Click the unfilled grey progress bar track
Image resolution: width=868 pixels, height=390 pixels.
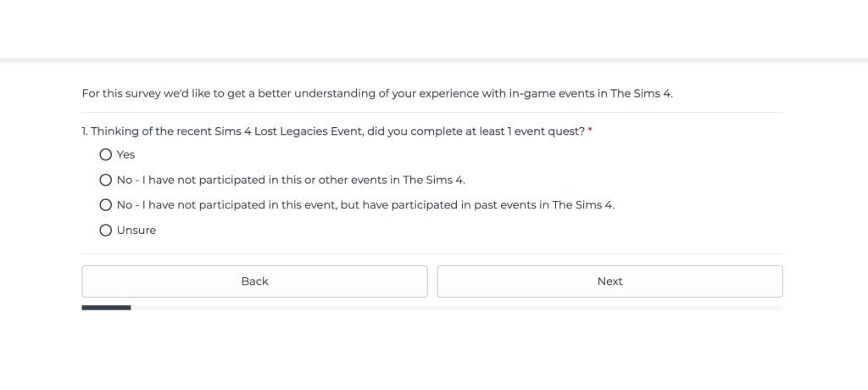tap(458, 307)
